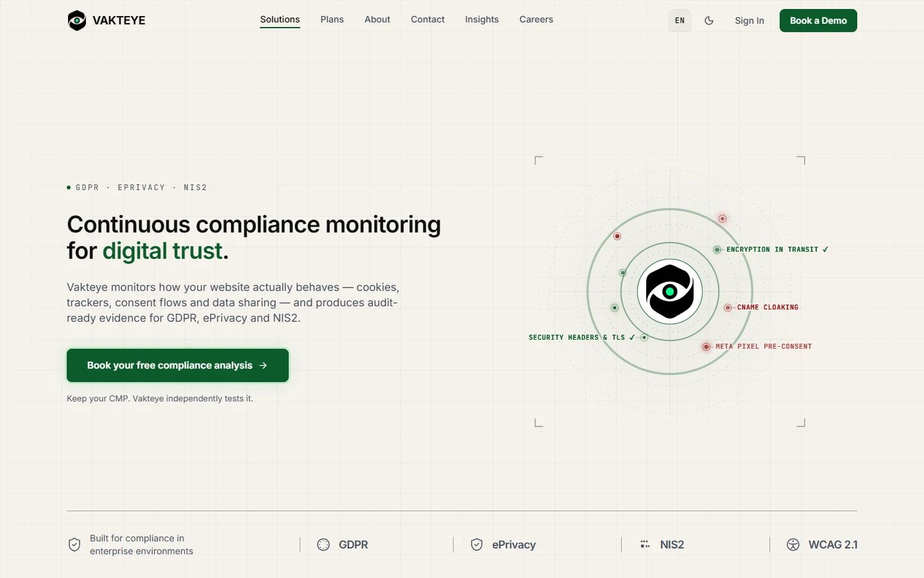Open the EN language selector
The width and height of the screenshot is (924, 578).
click(x=680, y=21)
